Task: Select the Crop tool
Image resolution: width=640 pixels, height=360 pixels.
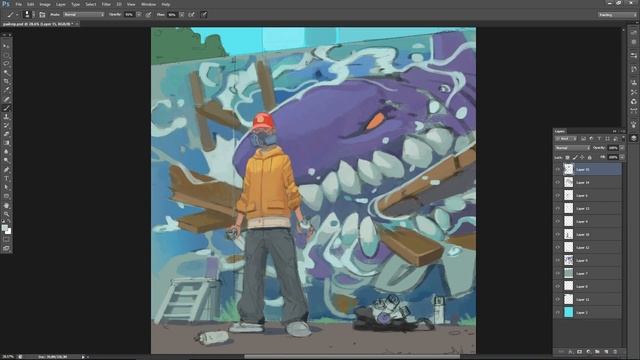Action: coord(6,81)
